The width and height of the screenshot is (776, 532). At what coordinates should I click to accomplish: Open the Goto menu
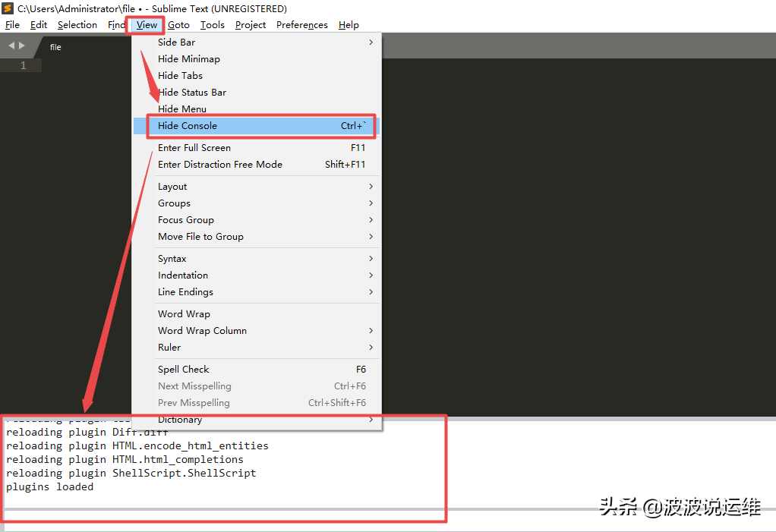tap(178, 25)
